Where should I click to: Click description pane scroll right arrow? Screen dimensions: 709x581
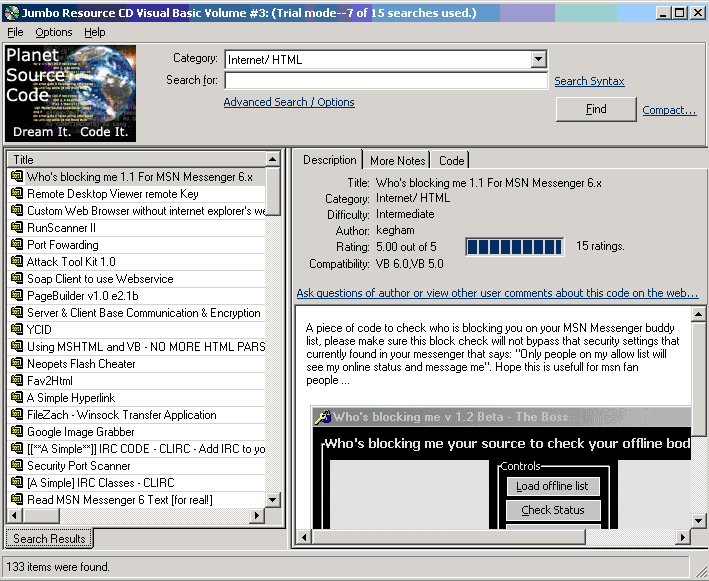click(x=682, y=537)
